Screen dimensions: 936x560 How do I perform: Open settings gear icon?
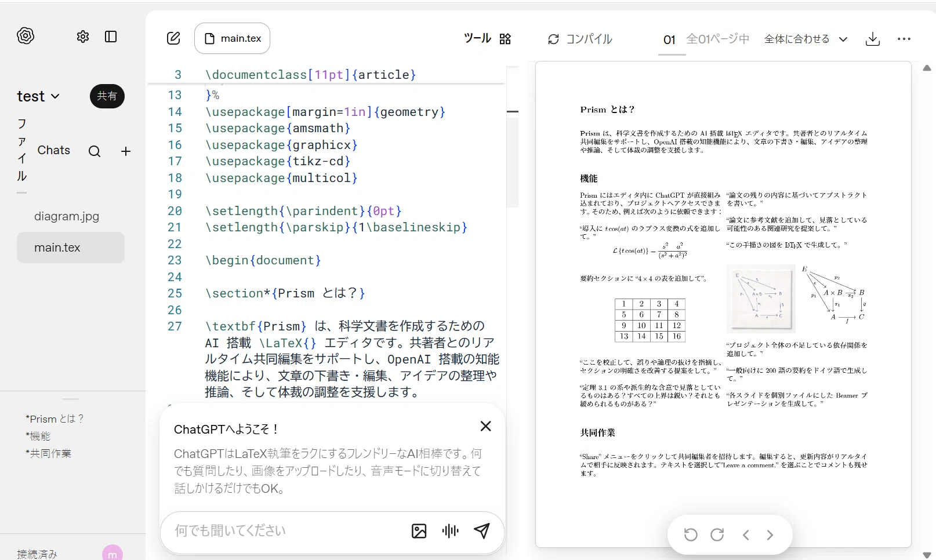83,37
